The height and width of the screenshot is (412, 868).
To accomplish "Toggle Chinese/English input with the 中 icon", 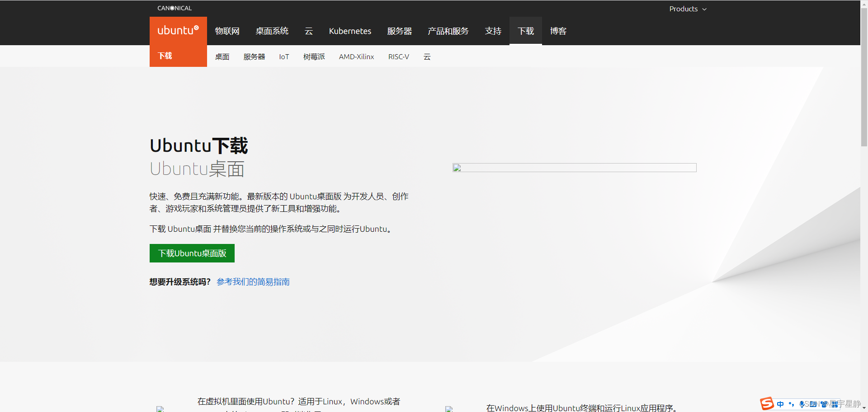I will click(780, 403).
